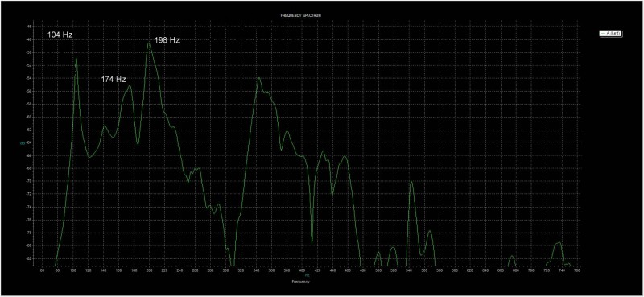Select the large peak near 344 Hz

pyautogui.click(x=259, y=77)
